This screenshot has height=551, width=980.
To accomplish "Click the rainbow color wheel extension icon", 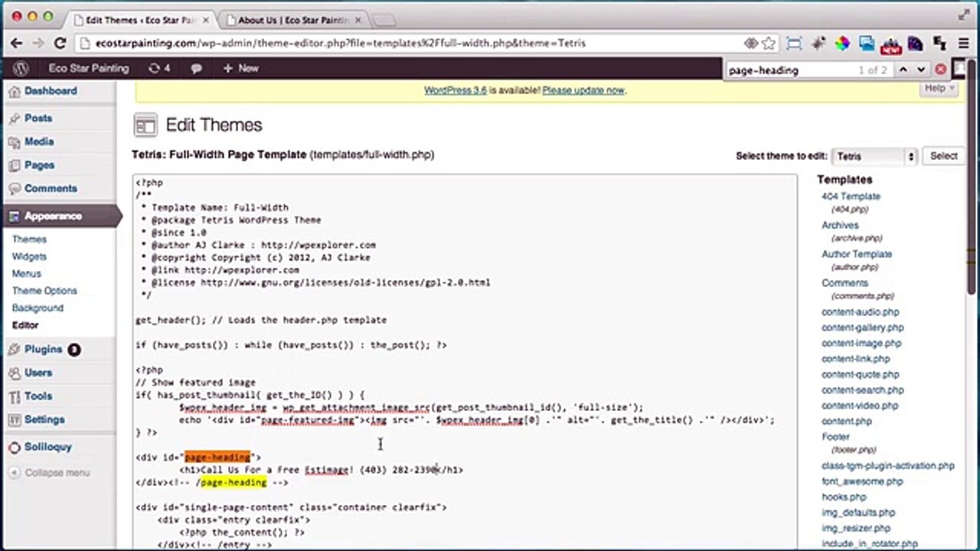I will 842,44.
